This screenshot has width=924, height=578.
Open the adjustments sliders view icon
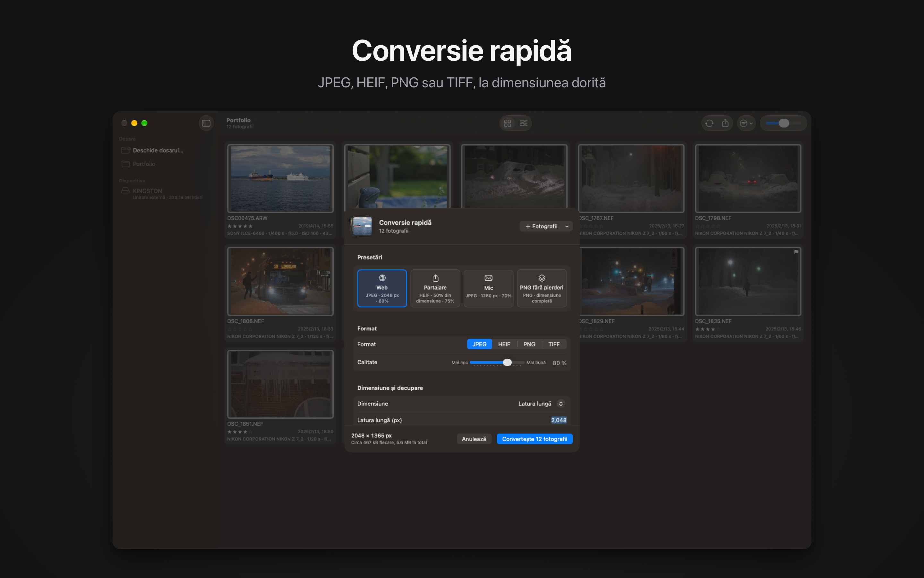click(x=524, y=123)
